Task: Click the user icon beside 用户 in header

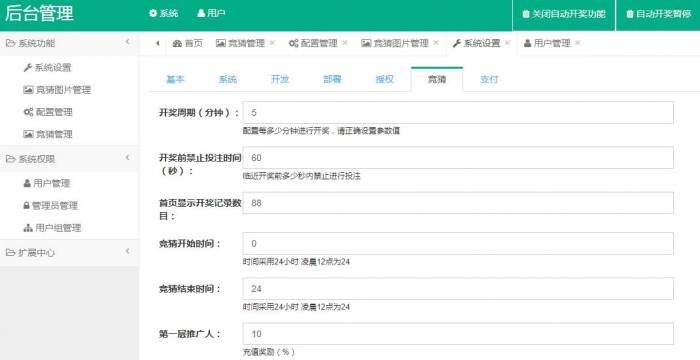Action: pos(201,13)
